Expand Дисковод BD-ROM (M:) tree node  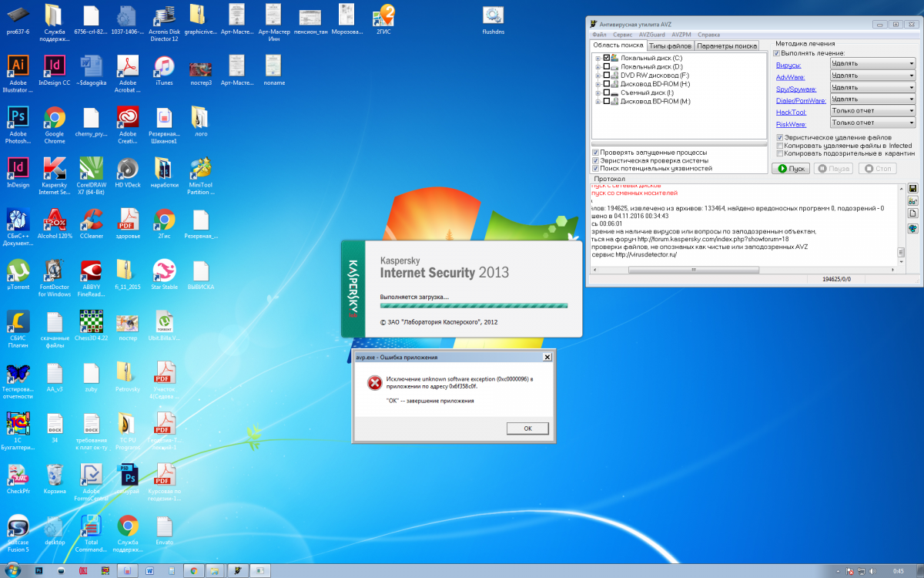point(598,102)
